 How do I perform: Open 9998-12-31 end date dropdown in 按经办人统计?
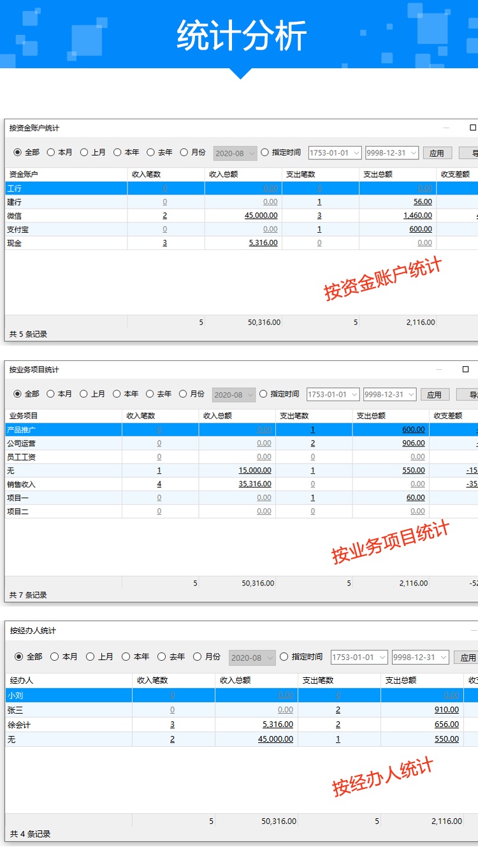pos(421,658)
